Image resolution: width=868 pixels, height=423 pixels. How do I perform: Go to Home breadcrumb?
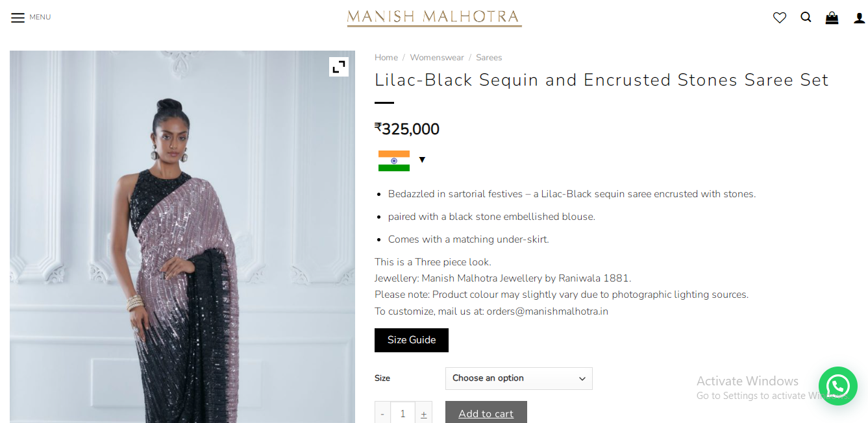(x=386, y=58)
